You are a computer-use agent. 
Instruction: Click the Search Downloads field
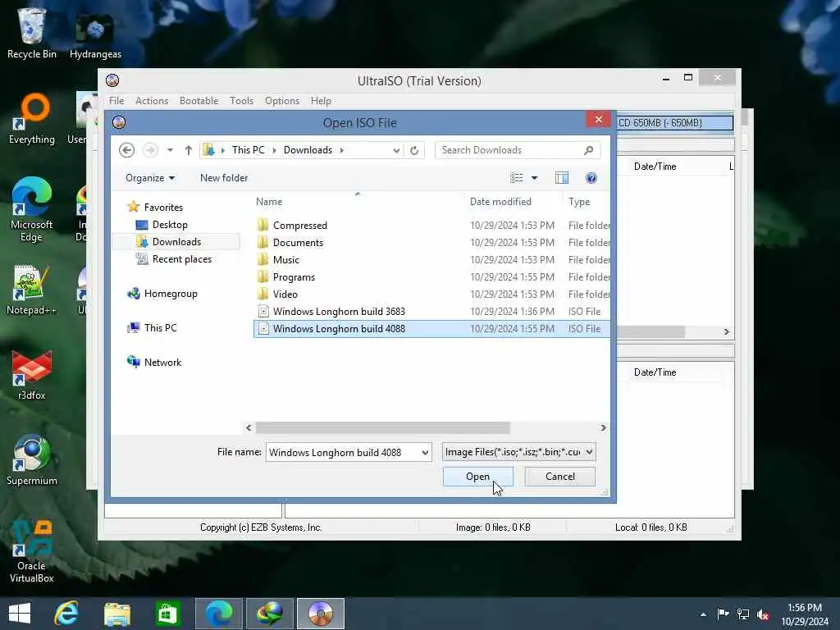510,150
